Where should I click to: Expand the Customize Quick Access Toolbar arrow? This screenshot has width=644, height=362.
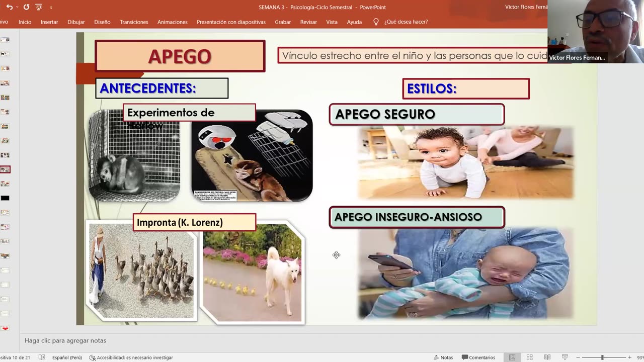(51, 8)
